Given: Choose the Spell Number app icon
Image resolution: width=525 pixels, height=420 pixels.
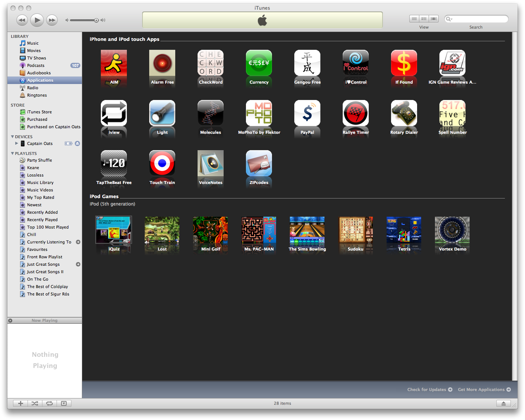Looking at the screenshot, I should [452, 113].
